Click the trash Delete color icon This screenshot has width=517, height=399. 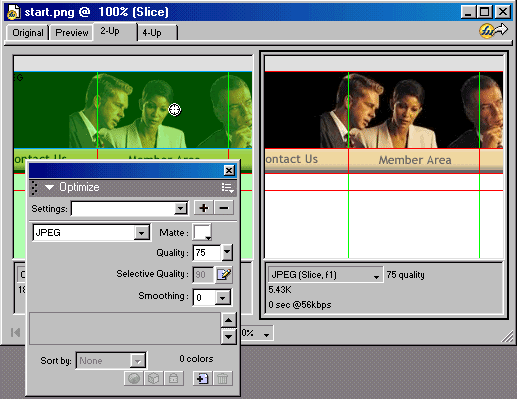pos(222,378)
